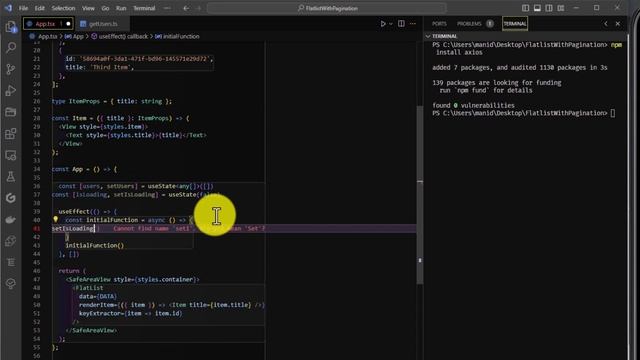
Task: Go back with navigation arrow
Action: pos(186,8)
